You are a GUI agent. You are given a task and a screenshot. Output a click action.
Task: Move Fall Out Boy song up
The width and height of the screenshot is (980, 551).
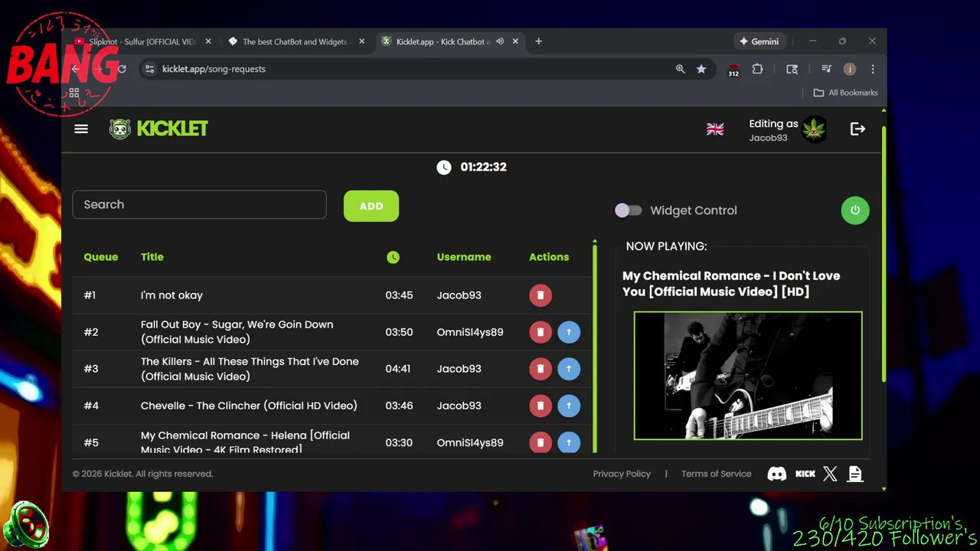click(x=569, y=332)
